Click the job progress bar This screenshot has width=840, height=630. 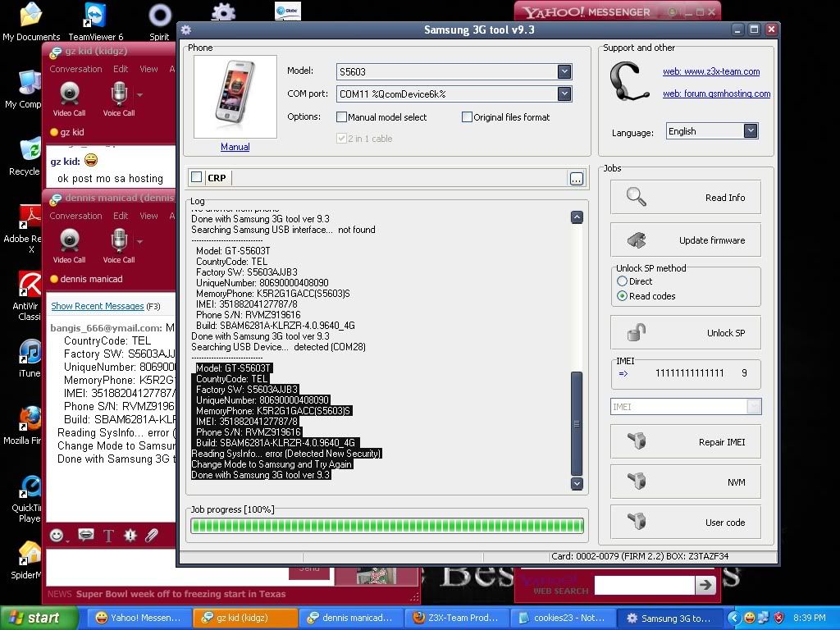387,526
